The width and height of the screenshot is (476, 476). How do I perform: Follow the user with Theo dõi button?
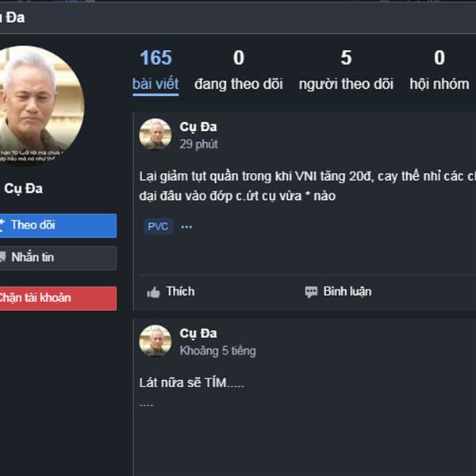pos(58,225)
